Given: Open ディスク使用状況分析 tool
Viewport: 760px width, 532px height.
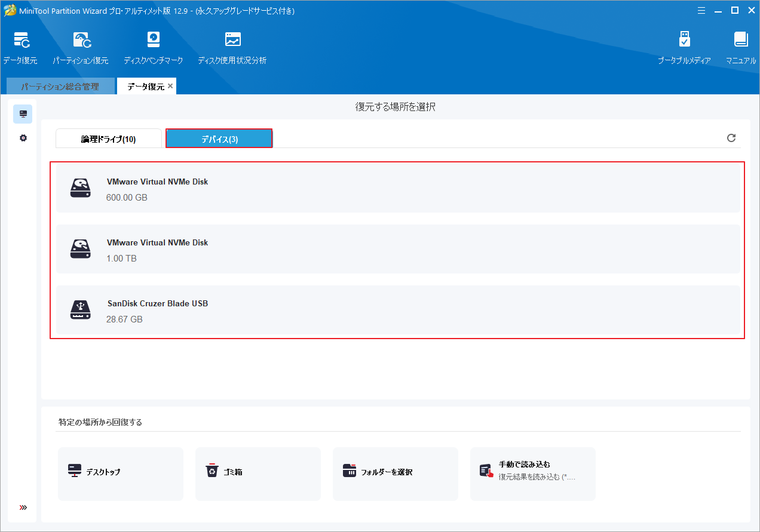Looking at the screenshot, I should pyautogui.click(x=232, y=40).
